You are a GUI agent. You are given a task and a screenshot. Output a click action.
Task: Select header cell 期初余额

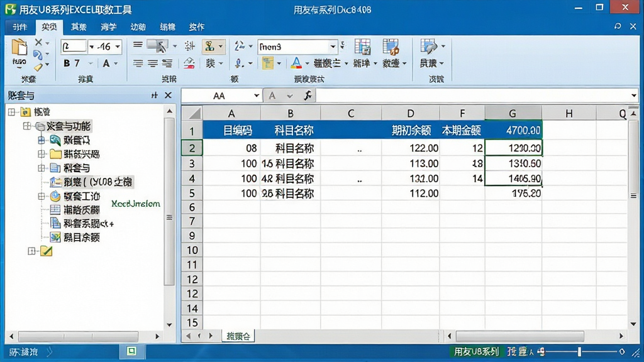pos(411,131)
